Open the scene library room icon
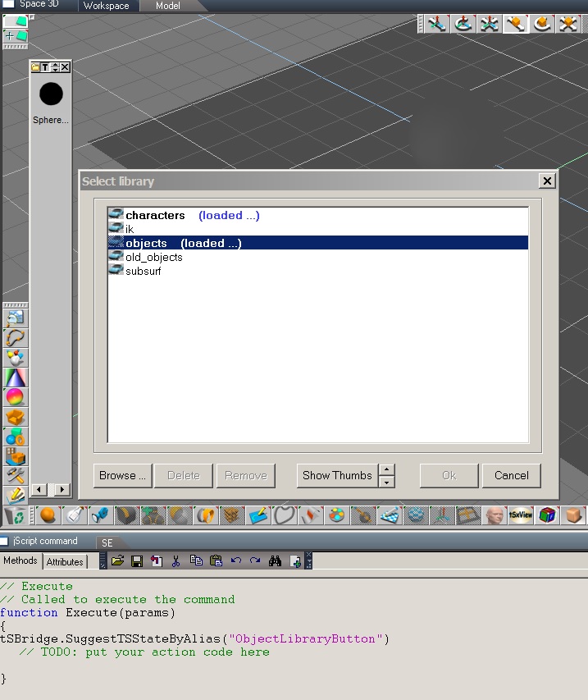The image size is (588, 700). pos(15,456)
